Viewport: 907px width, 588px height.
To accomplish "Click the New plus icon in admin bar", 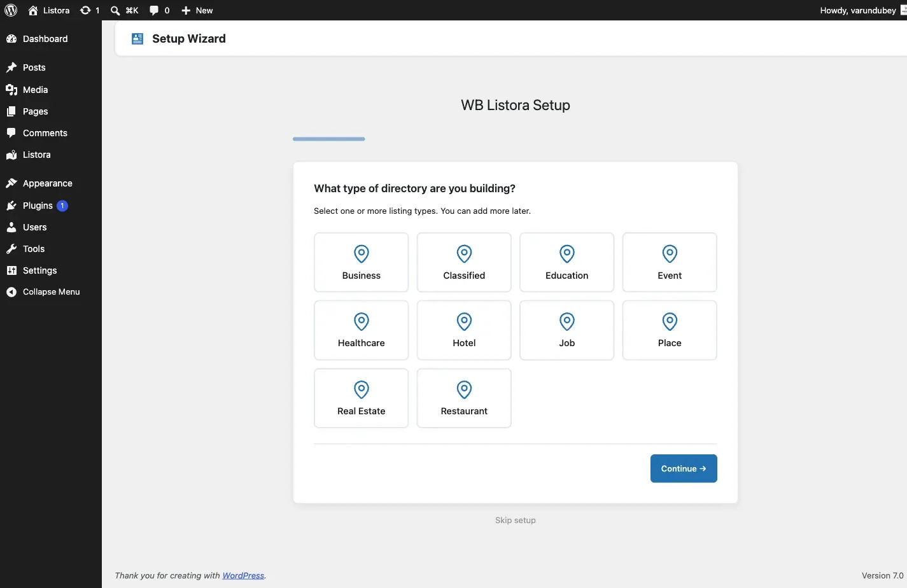I will click(186, 10).
